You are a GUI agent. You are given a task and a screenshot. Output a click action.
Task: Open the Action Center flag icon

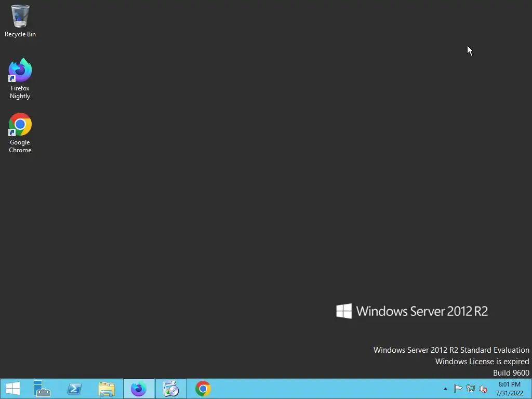coord(458,389)
